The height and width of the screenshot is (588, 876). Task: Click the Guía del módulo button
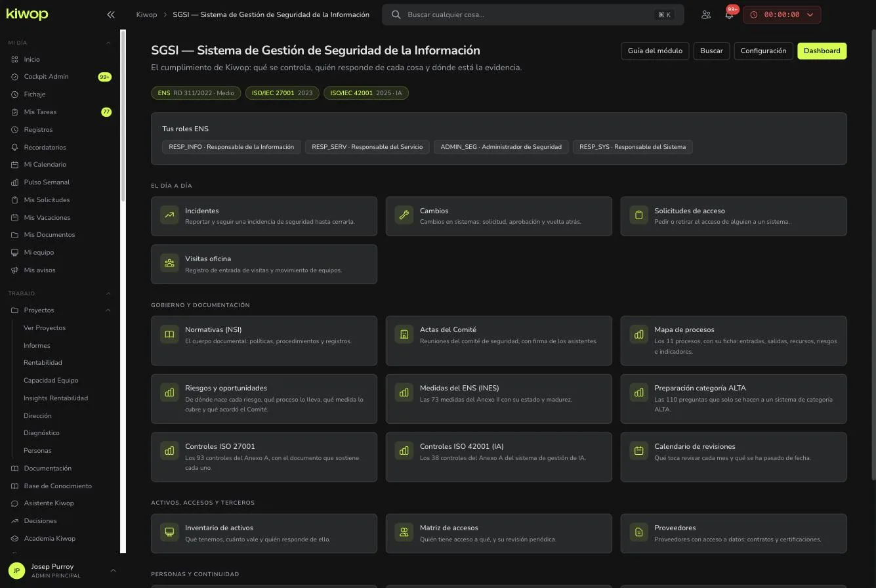pos(655,51)
